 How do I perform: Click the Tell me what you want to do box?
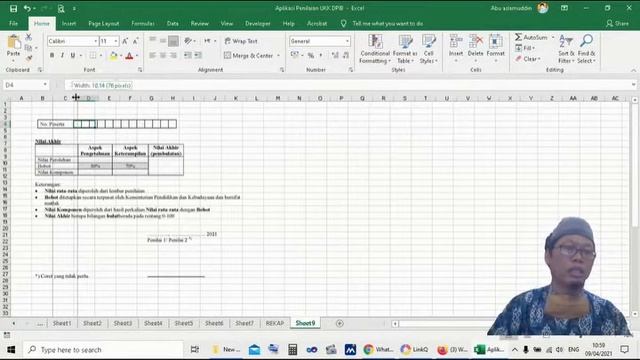tap(387, 24)
